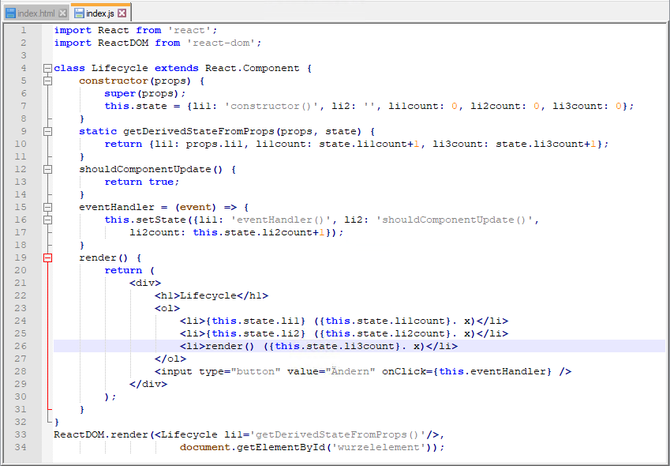Click 'this.state.li2count' on line 25
The height and width of the screenshot is (466, 670).
(x=385, y=334)
